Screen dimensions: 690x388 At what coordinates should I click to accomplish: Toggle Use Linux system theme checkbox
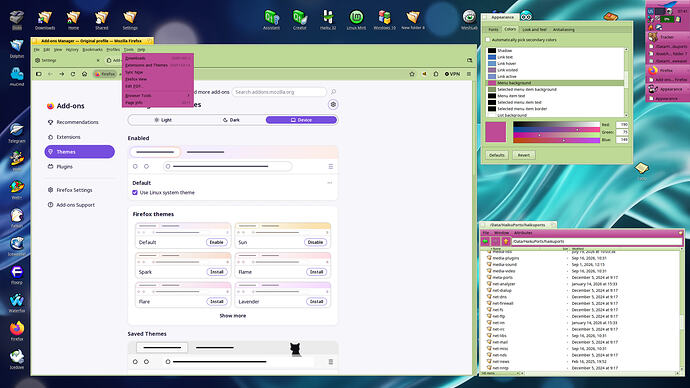pos(135,193)
